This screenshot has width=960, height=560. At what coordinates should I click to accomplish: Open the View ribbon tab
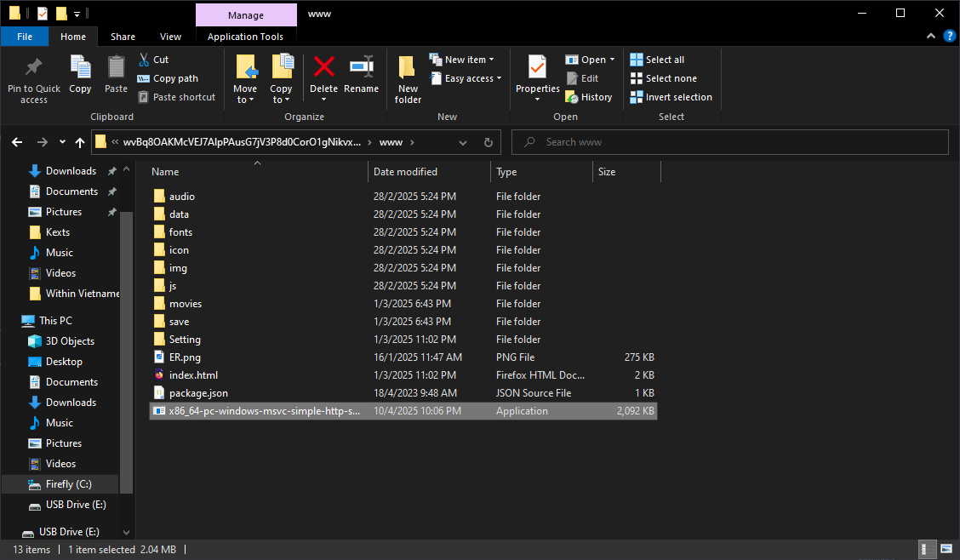[x=170, y=37]
